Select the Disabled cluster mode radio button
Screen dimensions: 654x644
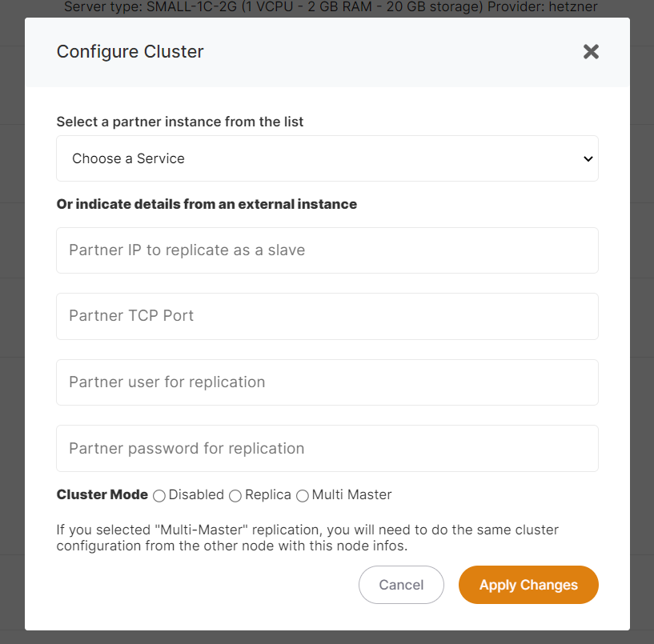[159, 496]
